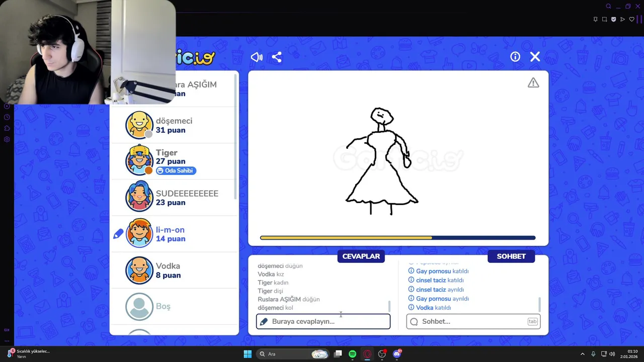Open Task View on the taskbar
The height and width of the screenshot is (362, 644).
(x=338, y=354)
